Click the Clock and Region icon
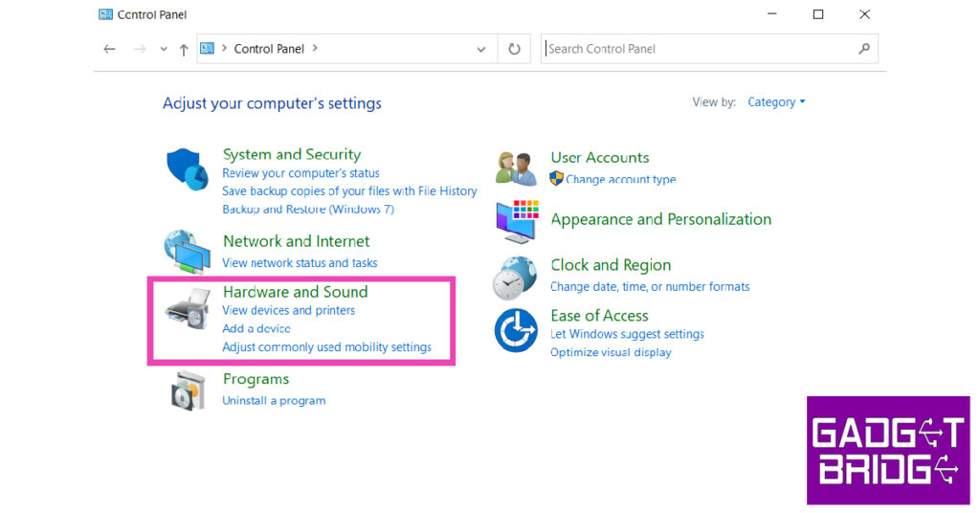Viewport: 980px width, 513px height. [x=515, y=278]
